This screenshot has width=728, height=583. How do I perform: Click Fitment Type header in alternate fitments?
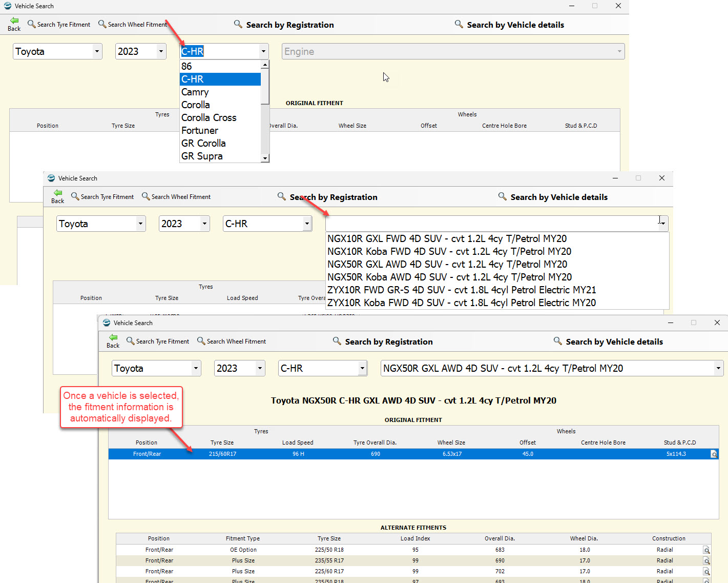243,538
